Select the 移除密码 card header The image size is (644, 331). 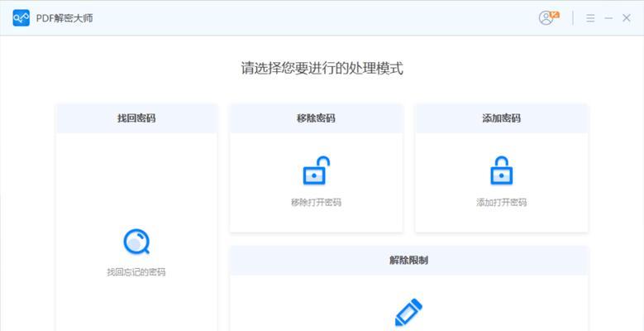(316, 118)
